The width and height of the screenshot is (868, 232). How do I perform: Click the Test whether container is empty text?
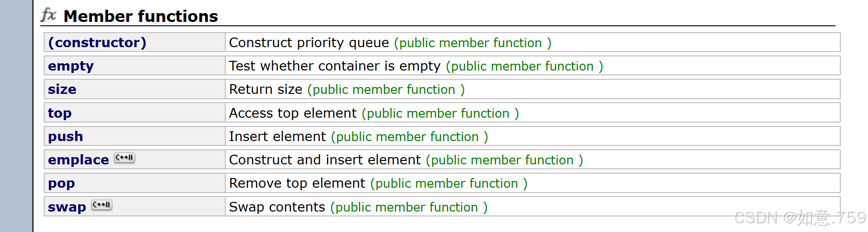334,66
